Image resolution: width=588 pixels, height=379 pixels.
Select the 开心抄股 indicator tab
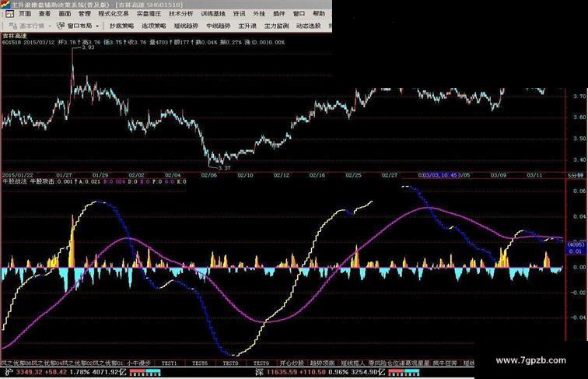tap(292, 363)
